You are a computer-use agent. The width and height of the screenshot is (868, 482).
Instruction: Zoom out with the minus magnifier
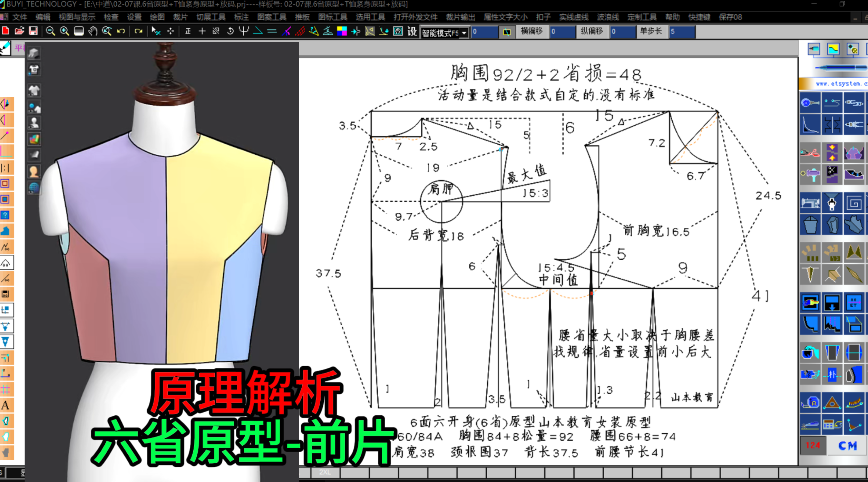point(50,31)
